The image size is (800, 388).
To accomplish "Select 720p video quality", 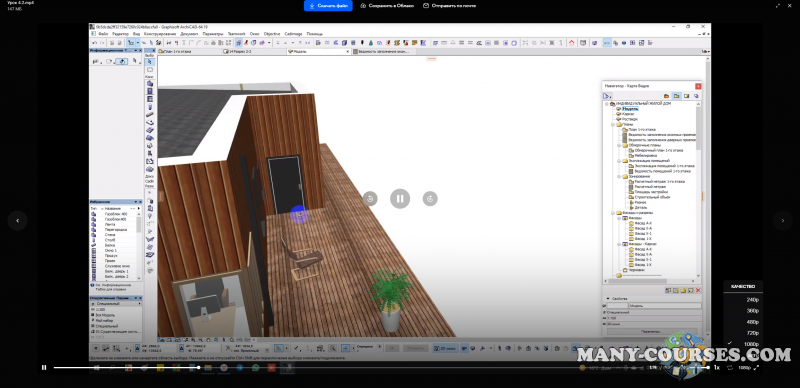I will coord(752,333).
